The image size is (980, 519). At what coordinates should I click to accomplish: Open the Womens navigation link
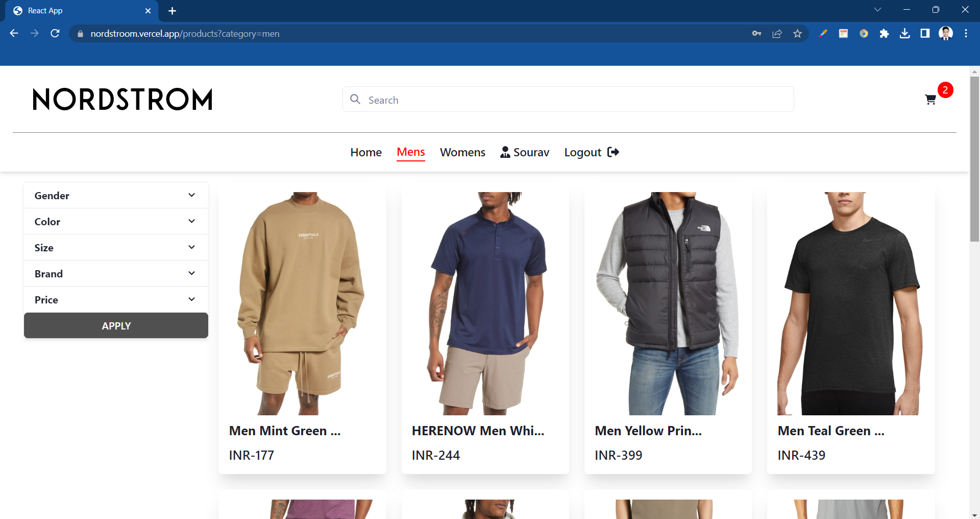[462, 152]
